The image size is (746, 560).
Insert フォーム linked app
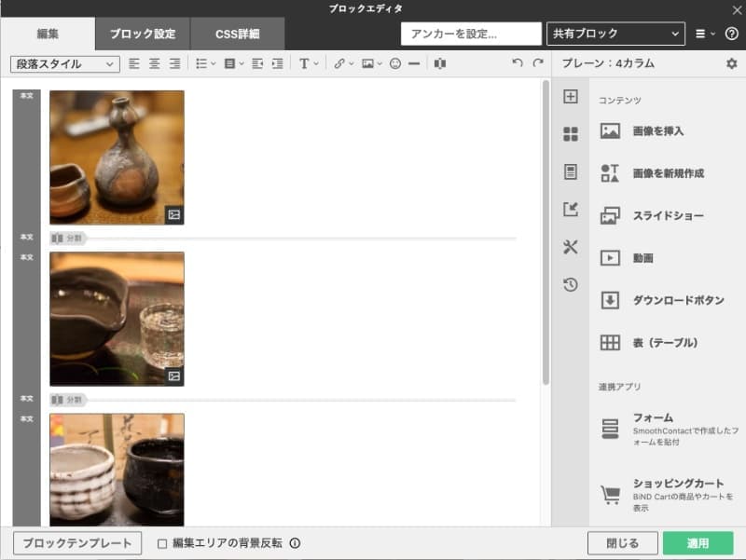[x=670, y=430]
